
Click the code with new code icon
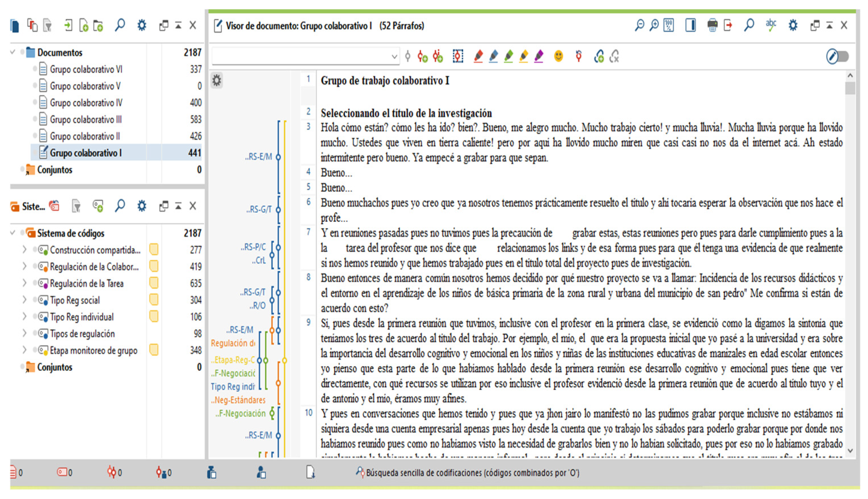click(x=422, y=56)
